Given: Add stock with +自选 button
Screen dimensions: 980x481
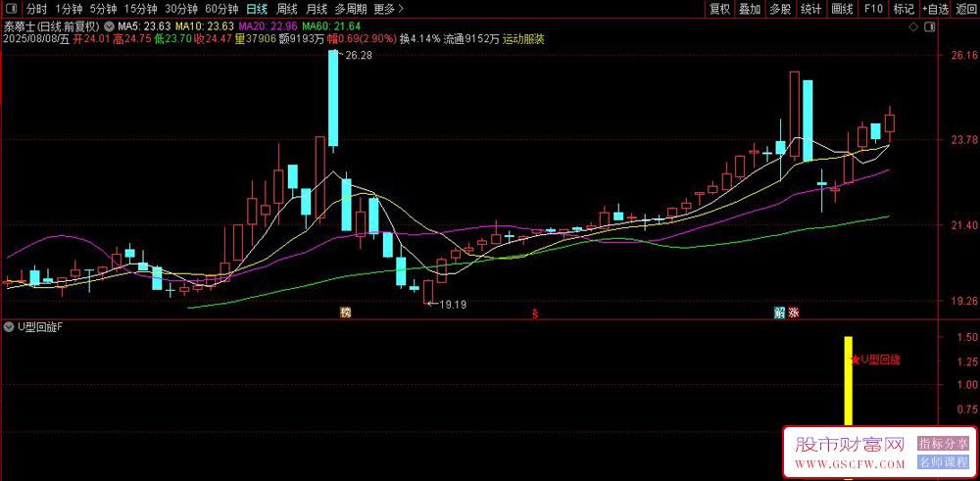Looking at the screenshot, I should click(935, 9).
